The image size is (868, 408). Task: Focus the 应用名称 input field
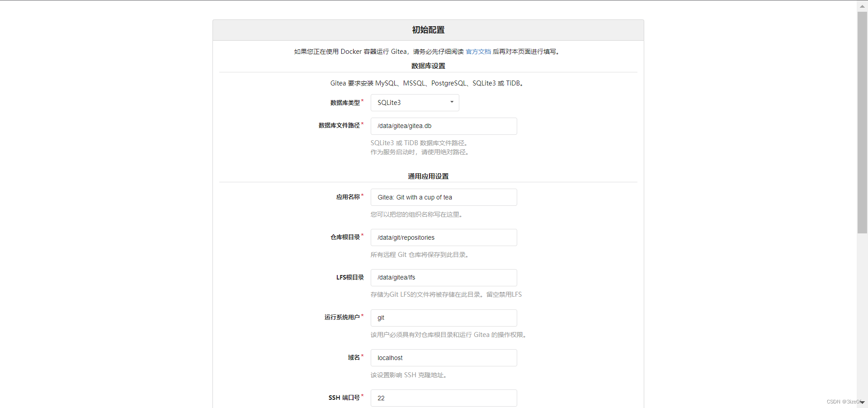tap(443, 197)
